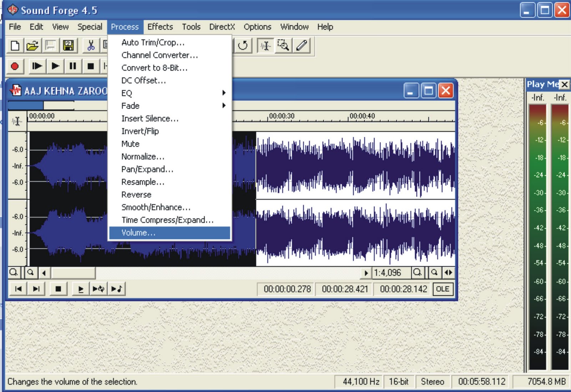The height and width of the screenshot is (392, 571).
Task: Click the OLE button in the data window
Action: [443, 289]
